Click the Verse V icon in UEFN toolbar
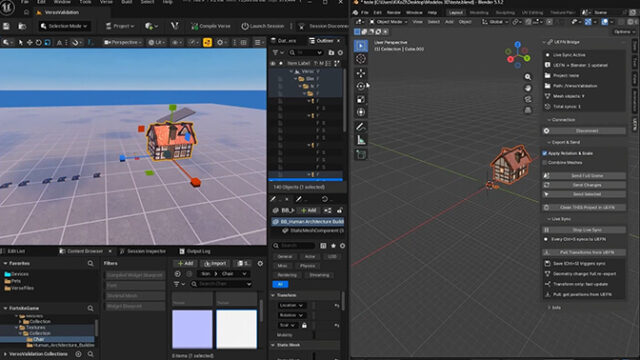This screenshot has width=640, height=360. coord(174,26)
